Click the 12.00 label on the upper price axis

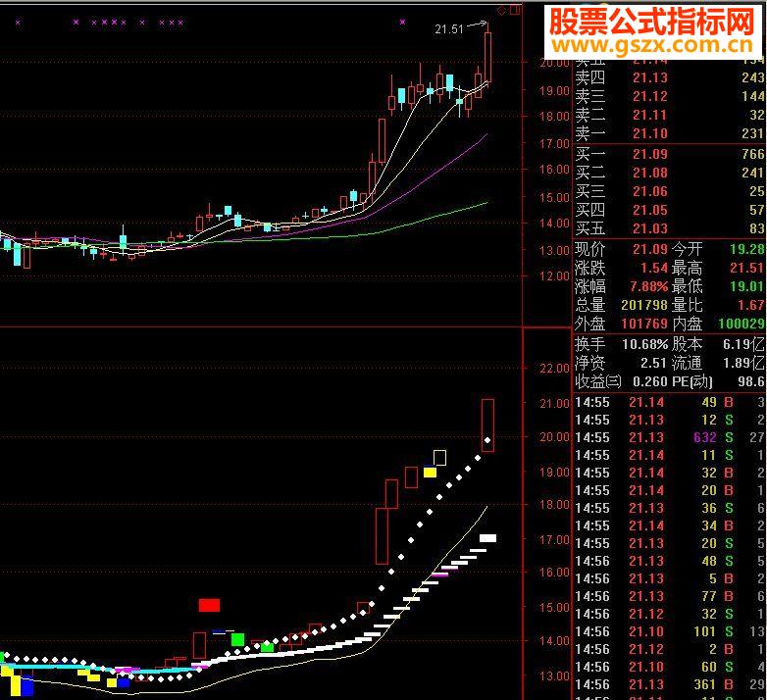[x=554, y=276]
